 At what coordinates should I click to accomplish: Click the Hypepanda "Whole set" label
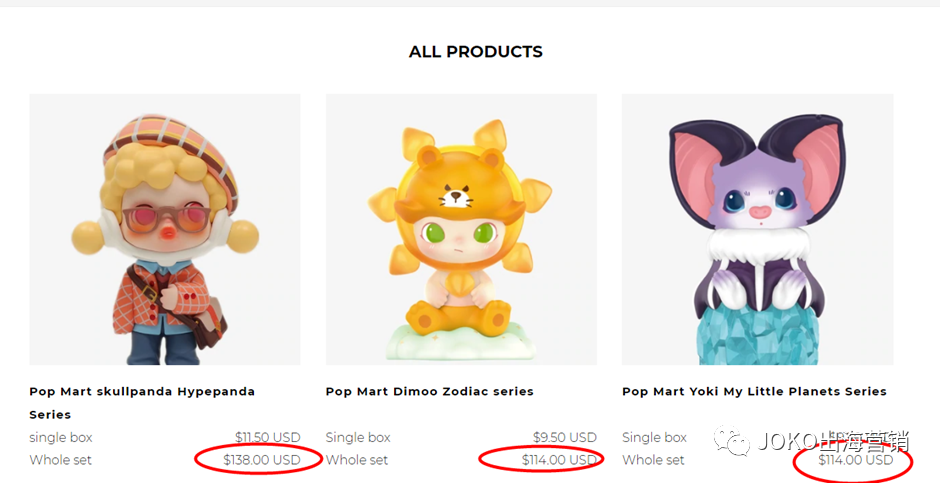61,460
